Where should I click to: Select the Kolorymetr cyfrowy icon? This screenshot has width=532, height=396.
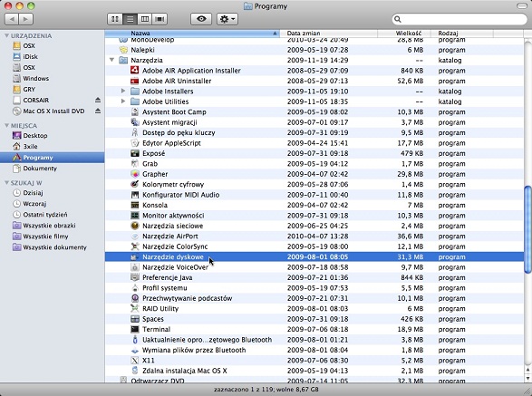(x=135, y=184)
